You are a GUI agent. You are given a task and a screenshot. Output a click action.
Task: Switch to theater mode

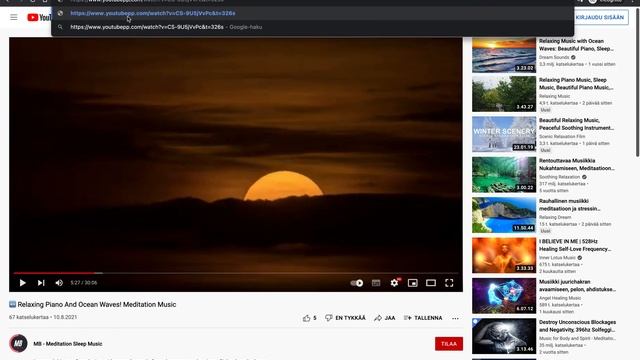[x=431, y=283]
